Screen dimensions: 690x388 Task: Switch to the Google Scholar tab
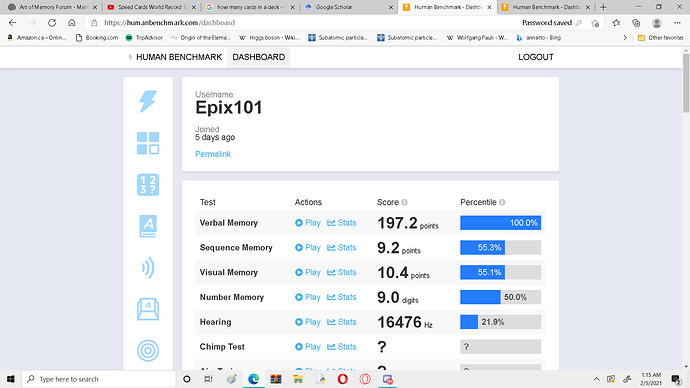click(x=349, y=7)
